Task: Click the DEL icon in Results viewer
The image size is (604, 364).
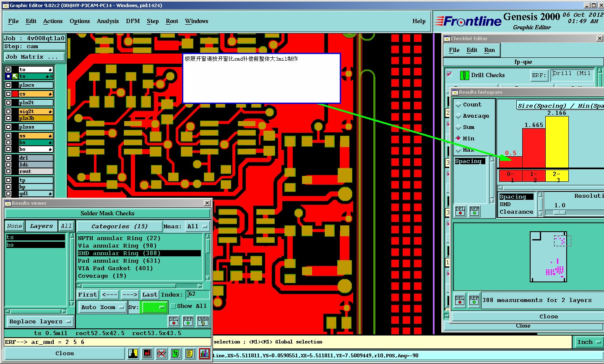Action: pos(174,321)
